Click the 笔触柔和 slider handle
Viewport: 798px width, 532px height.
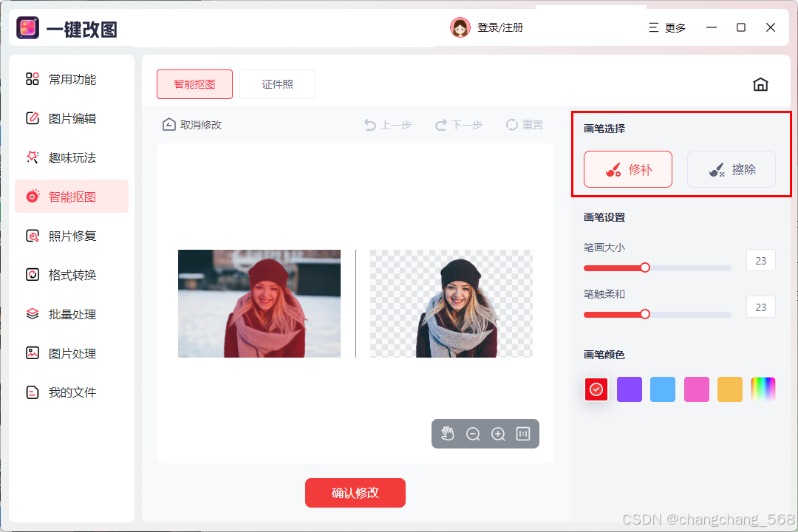tap(645, 314)
